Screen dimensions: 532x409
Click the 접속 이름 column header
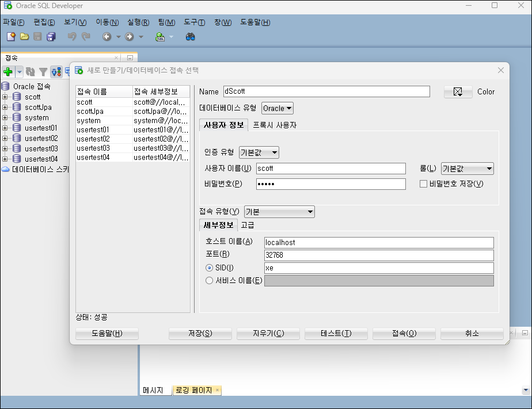click(104, 91)
